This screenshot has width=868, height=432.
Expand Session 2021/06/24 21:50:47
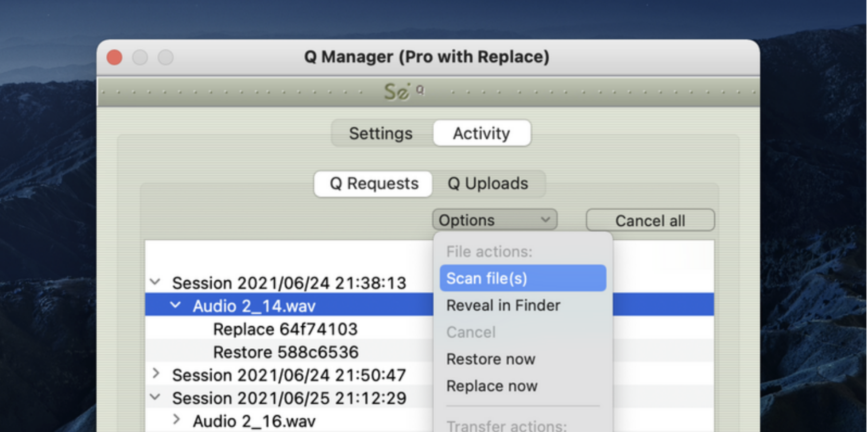tap(156, 374)
